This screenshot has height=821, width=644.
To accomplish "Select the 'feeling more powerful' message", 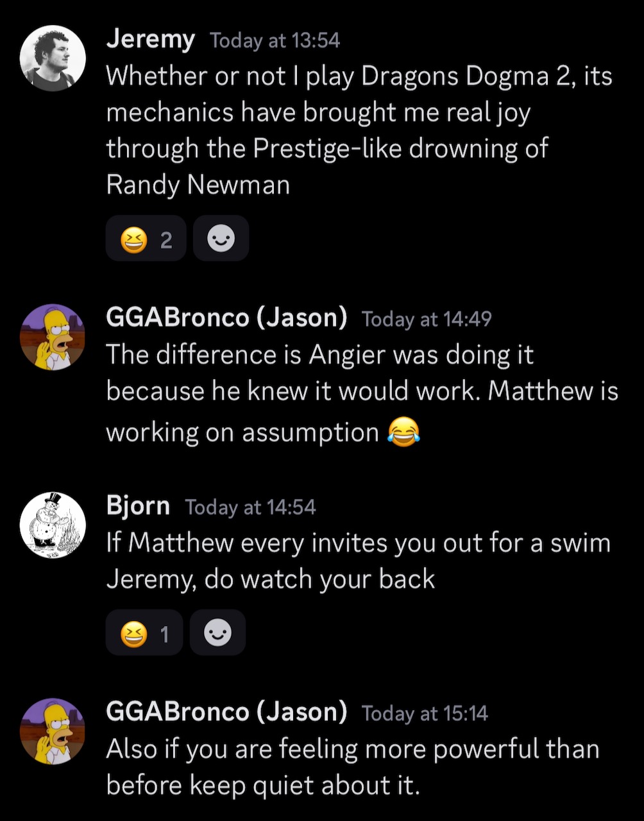I will click(x=353, y=767).
